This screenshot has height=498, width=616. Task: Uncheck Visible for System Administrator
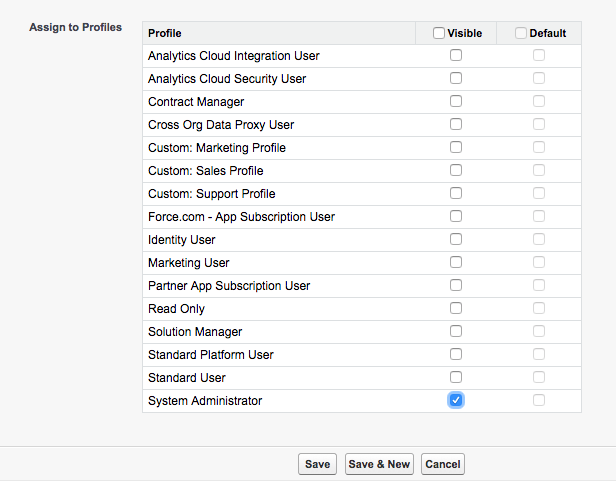click(x=456, y=400)
